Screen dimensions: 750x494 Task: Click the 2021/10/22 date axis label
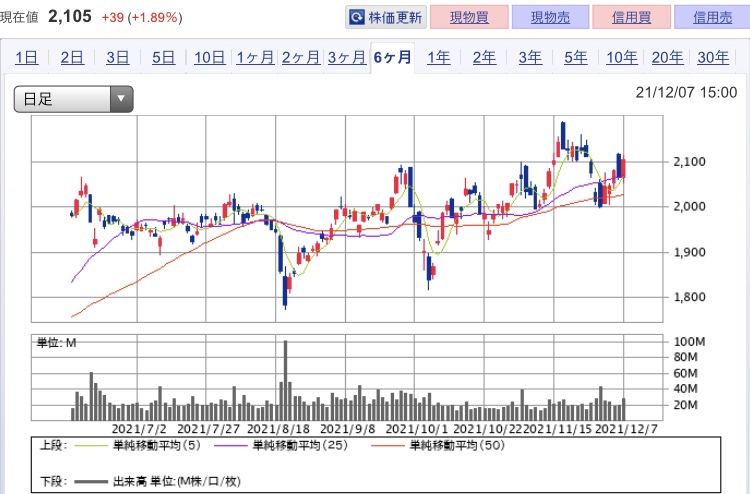pyautogui.click(x=487, y=428)
